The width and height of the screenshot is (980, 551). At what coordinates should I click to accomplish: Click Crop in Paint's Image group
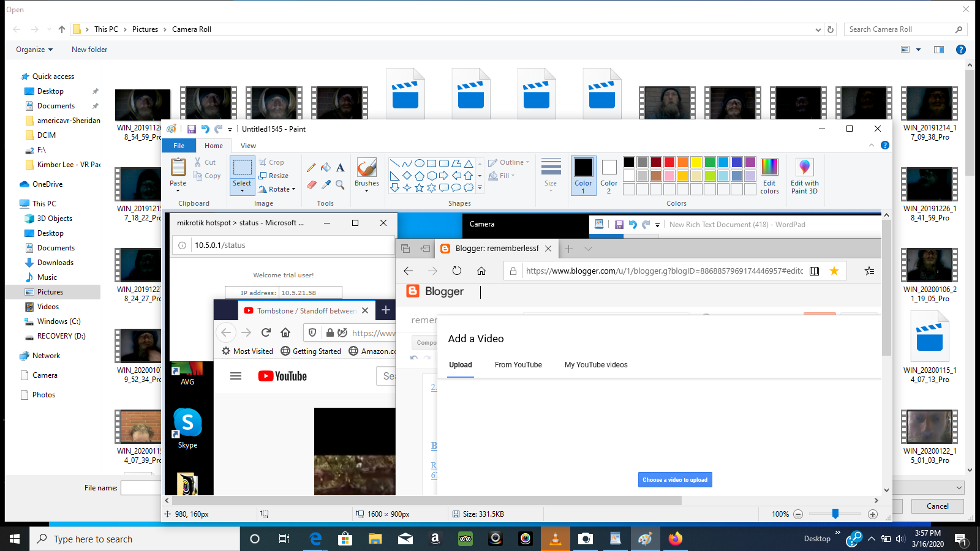coord(271,162)
